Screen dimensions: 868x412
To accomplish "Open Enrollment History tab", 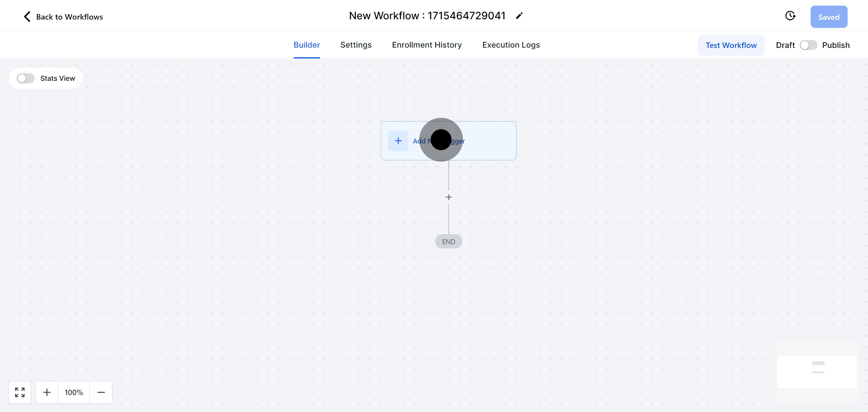I will point(426,45).
